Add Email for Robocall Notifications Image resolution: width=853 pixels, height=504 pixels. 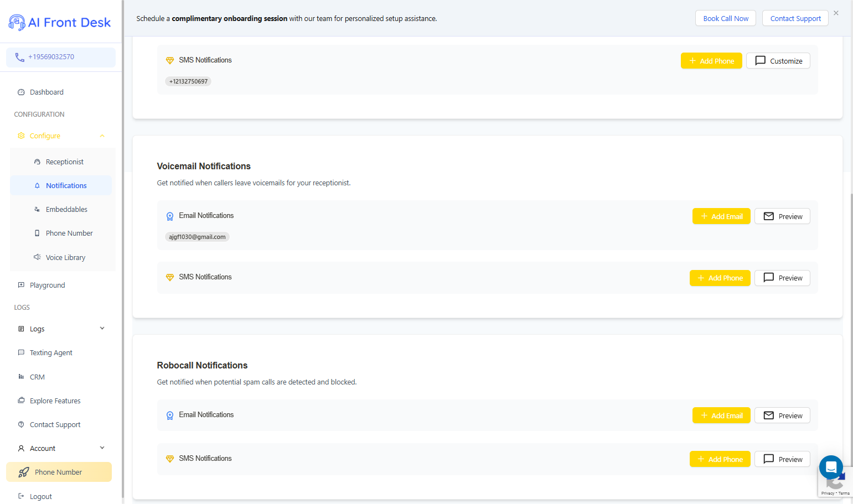721,415
